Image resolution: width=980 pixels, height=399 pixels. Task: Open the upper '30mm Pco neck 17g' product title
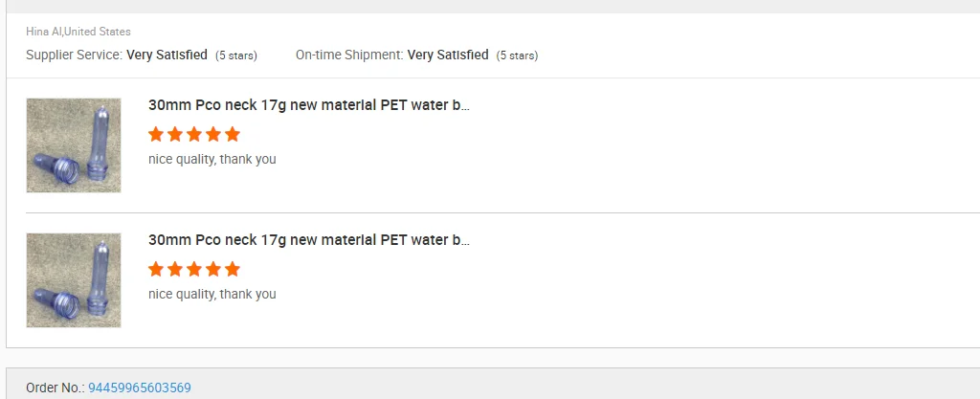[x=309, y=105]
